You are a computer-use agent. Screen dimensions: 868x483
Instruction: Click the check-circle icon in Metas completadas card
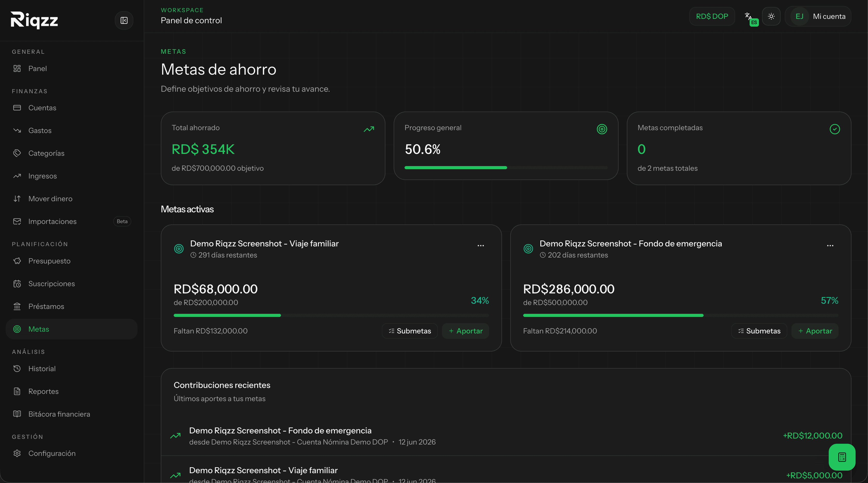[x=835, y=129]
